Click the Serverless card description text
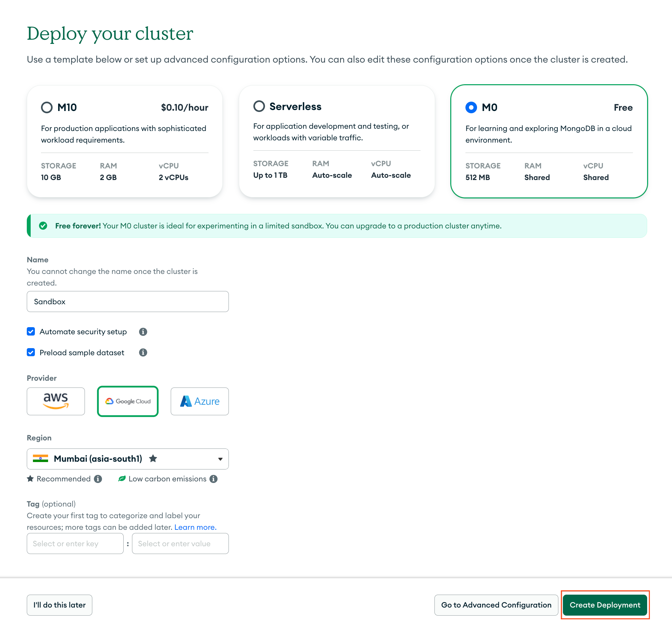 331,132
